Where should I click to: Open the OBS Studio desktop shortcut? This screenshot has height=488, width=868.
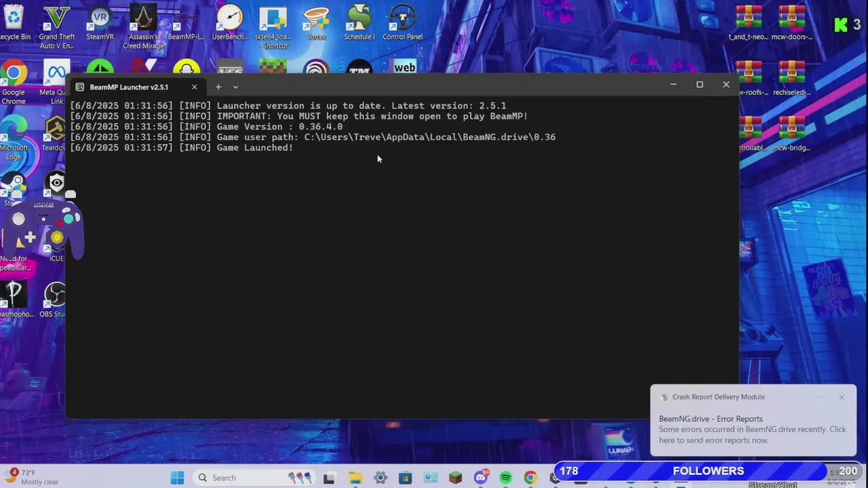[54, 300]
